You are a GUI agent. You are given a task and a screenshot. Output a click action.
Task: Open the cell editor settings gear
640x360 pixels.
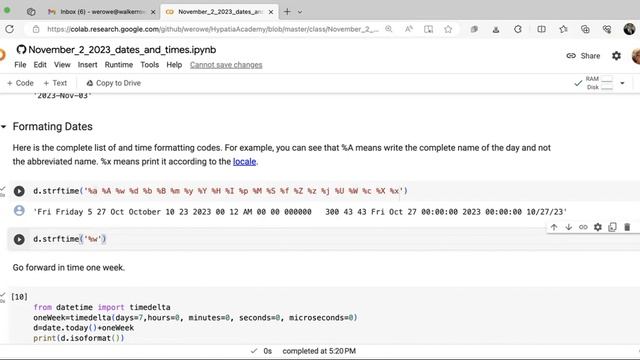point(598,227)
